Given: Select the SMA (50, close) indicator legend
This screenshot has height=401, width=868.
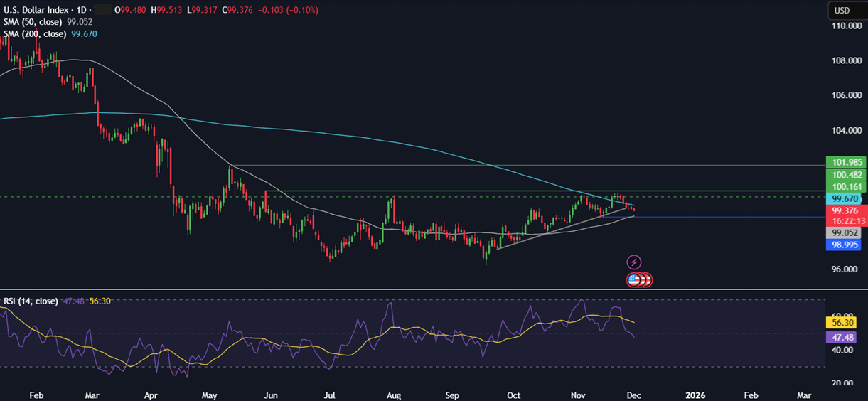Looking at the screenshot, I should [33, 22].
